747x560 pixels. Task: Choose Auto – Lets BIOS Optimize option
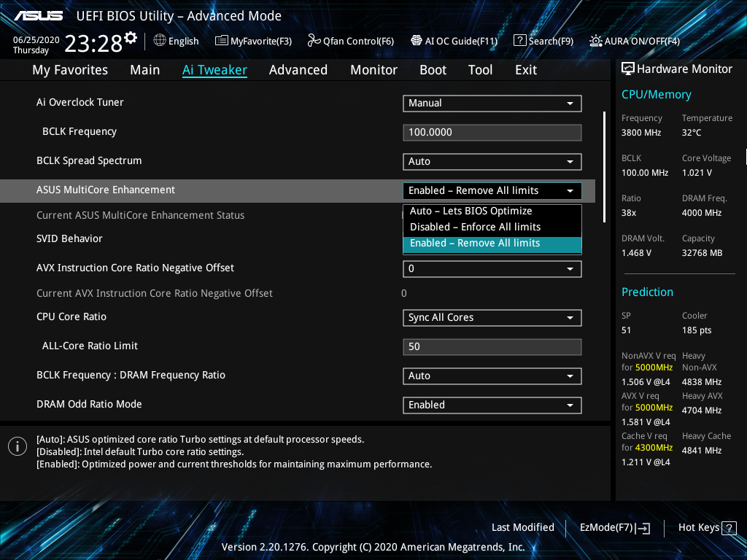[492, 211]
